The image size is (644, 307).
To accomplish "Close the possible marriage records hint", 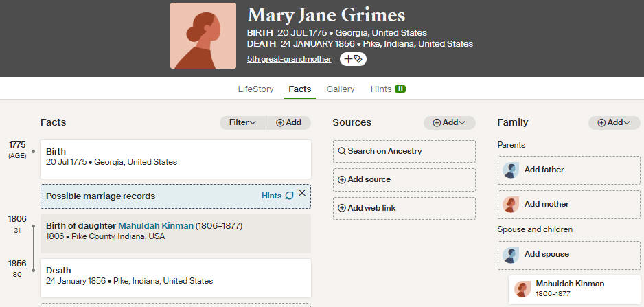I will point(302,193).
